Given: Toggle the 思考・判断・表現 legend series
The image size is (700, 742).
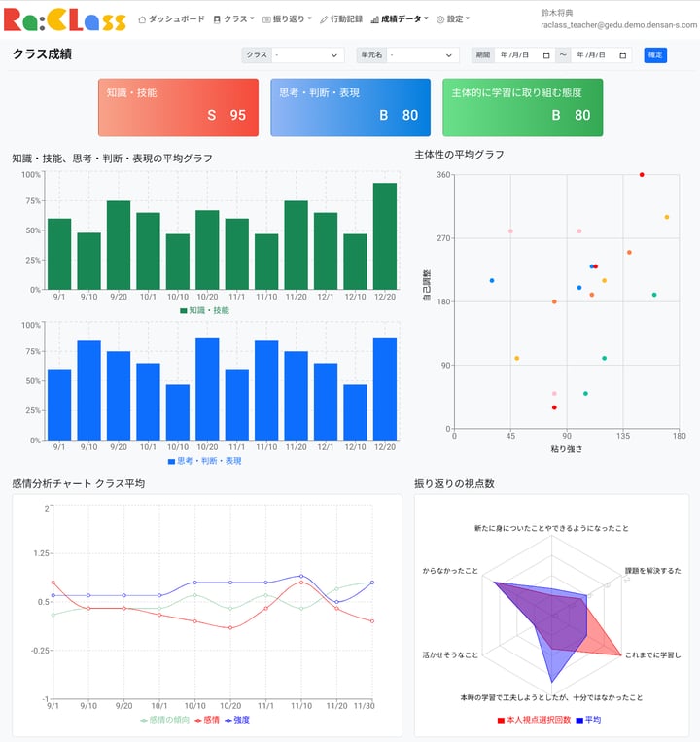Looking at the screenshot, I should [204, 461].
